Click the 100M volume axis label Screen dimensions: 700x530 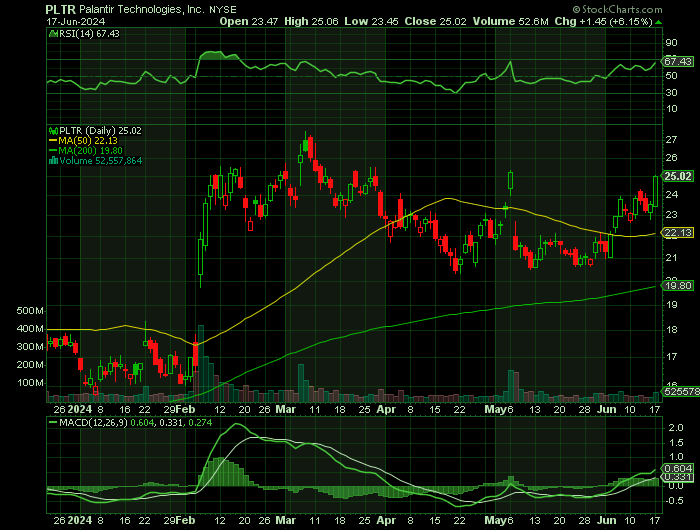[x=30, y=383]
